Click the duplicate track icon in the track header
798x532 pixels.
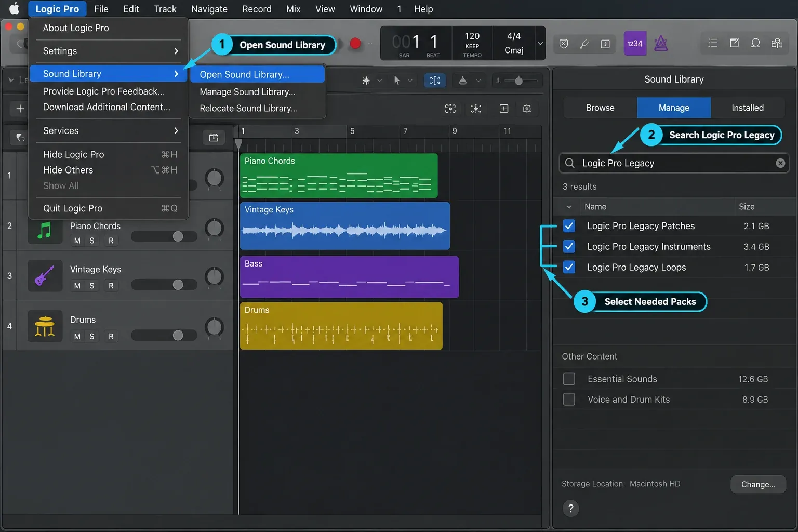point(214,138)
